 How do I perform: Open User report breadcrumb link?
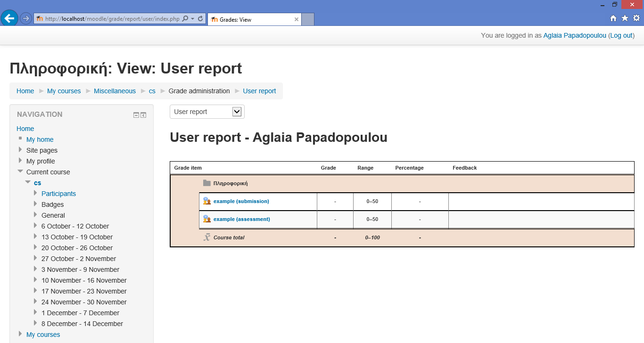click(x=259, y=91)
